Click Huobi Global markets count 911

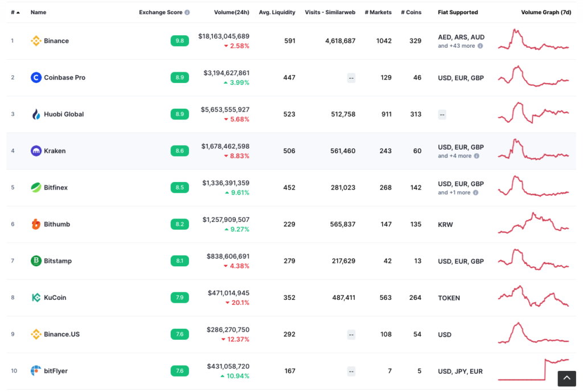[x=387, y=114]
